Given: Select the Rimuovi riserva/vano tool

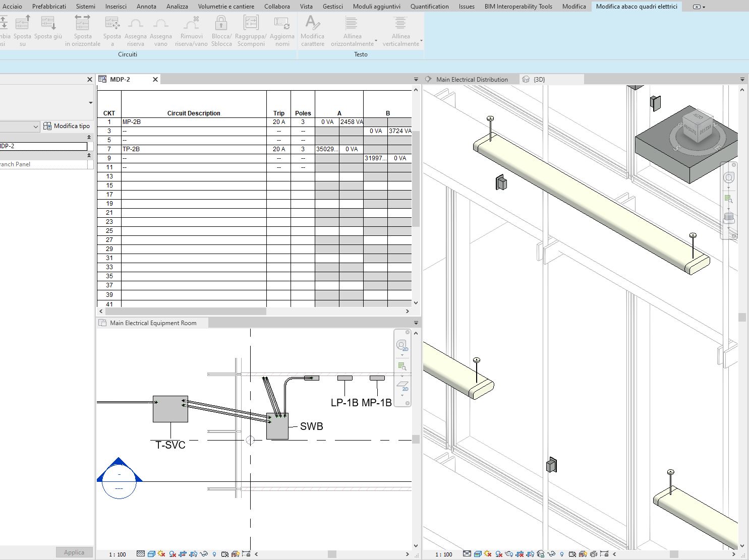Looking at the screenshot, I should 191,30.
